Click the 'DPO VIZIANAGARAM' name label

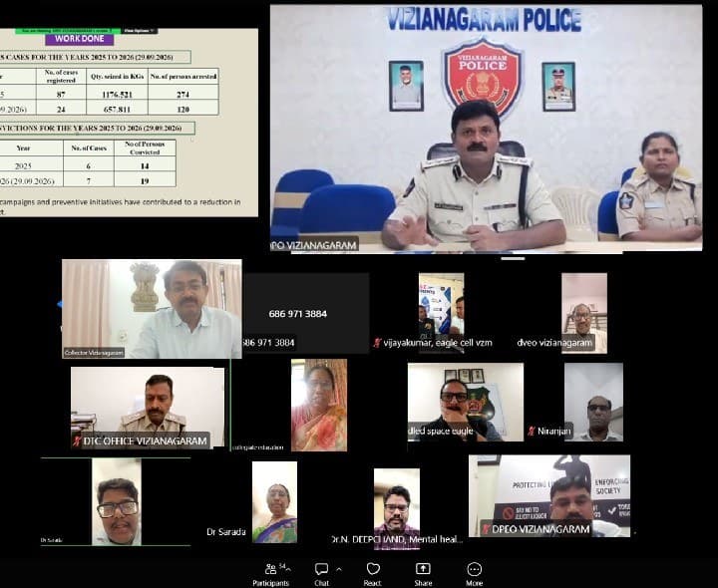click(314, 245)
